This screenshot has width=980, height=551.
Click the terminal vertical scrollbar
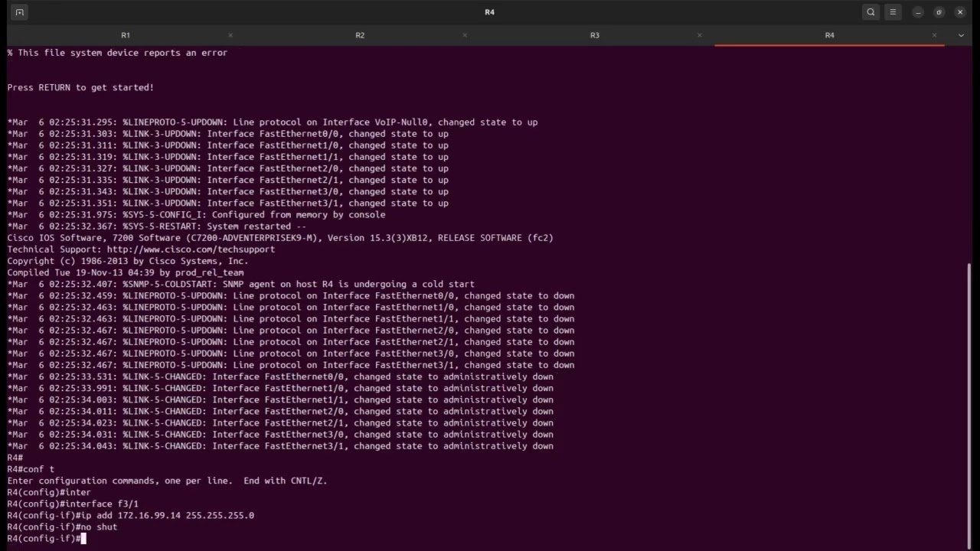click(x=969, y=404)
